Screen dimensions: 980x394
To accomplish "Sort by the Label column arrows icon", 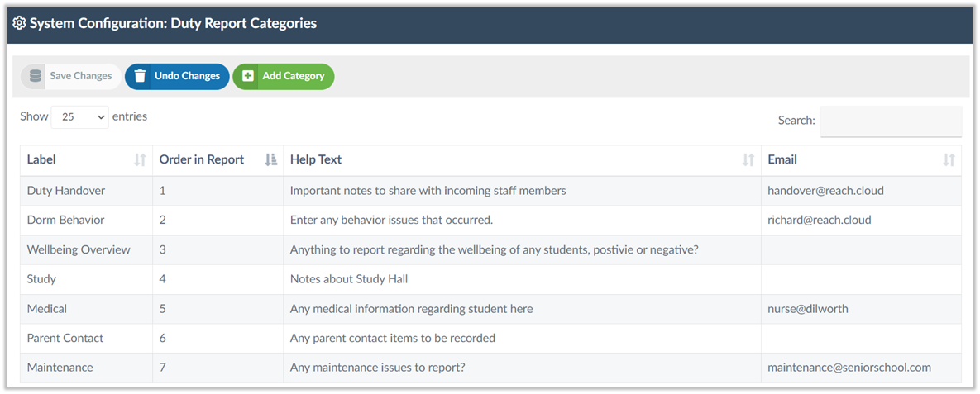I will point(140,160).
